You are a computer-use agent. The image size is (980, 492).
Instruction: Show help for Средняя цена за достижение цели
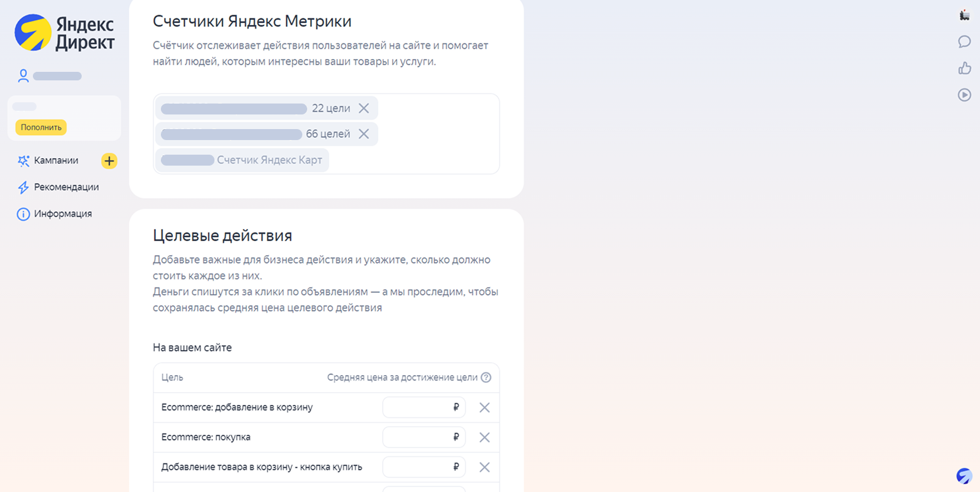[x=486, y=378]
